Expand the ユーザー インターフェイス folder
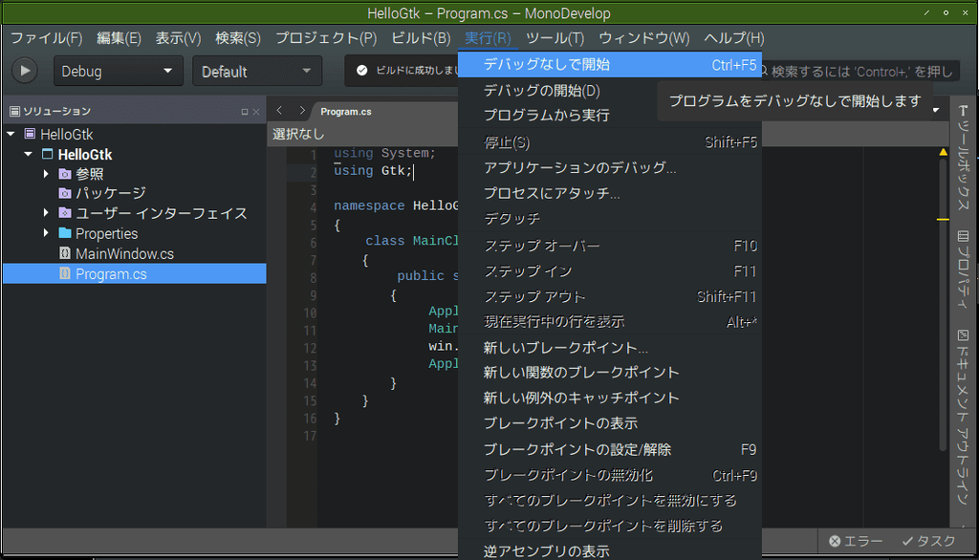This screenshot has height=560, width=979. (46, 213)
